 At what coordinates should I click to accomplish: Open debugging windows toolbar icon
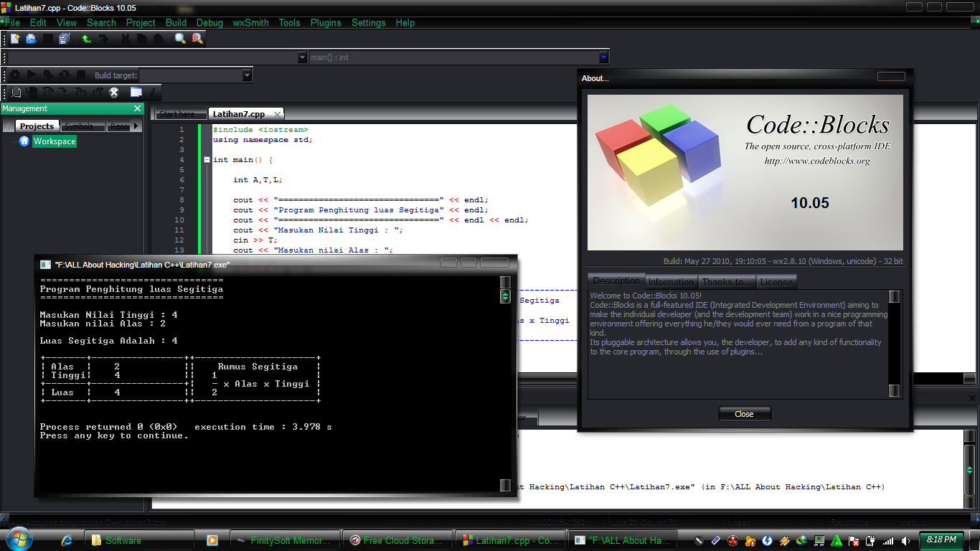135,92
